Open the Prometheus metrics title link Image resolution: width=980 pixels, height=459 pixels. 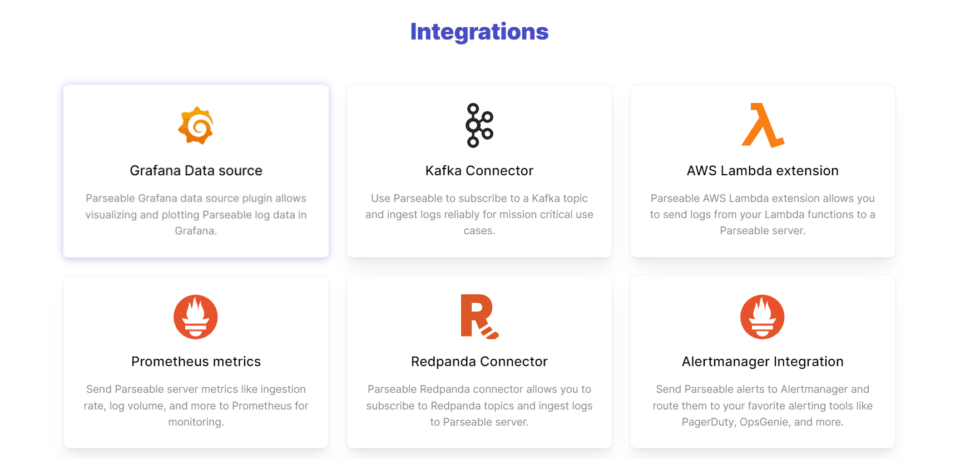click(196, 362)
